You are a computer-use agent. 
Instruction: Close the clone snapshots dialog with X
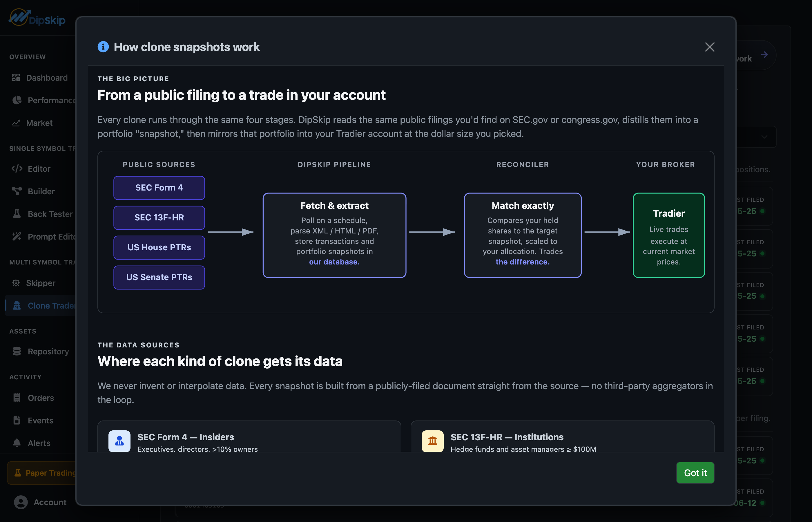[710, 47]
